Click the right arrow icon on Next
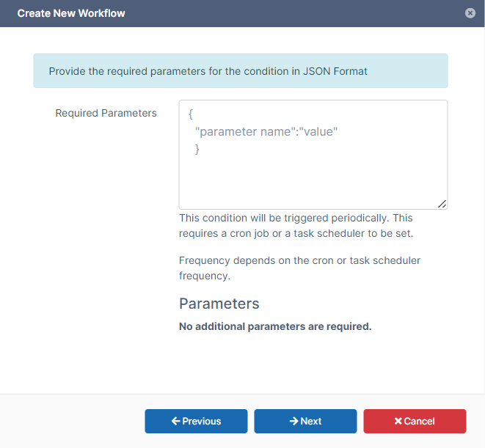The width and height of the screenshot is (485, 448). [293, 422]
